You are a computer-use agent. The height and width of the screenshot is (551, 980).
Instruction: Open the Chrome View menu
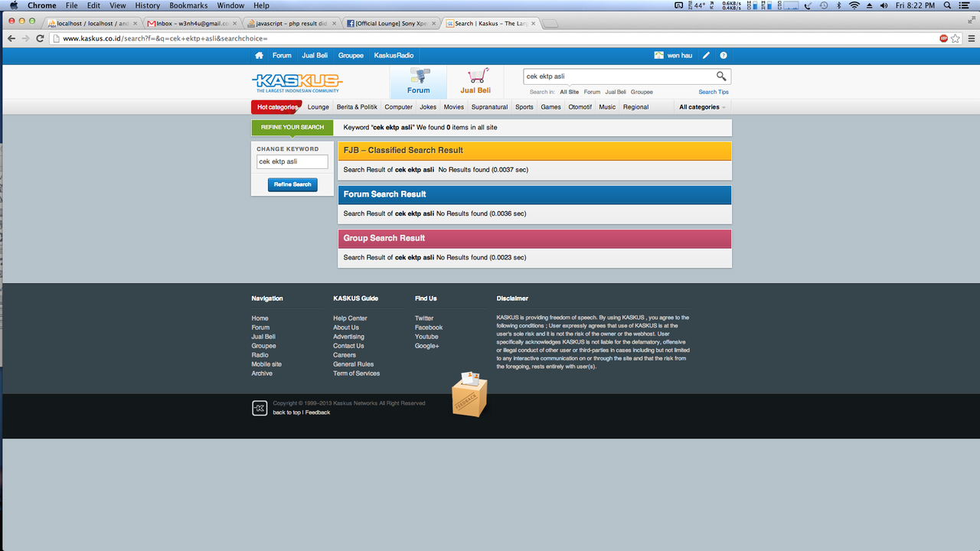[x=117, y=5]
